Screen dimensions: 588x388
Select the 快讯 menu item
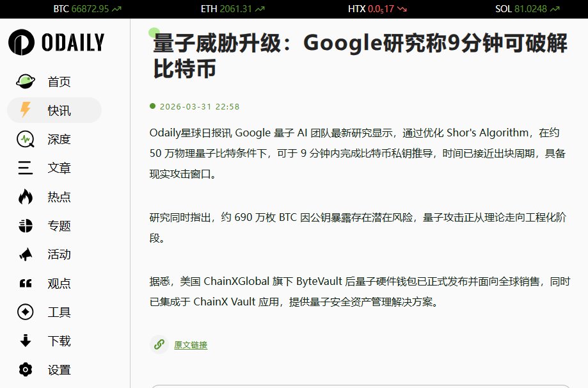(54, 110)
